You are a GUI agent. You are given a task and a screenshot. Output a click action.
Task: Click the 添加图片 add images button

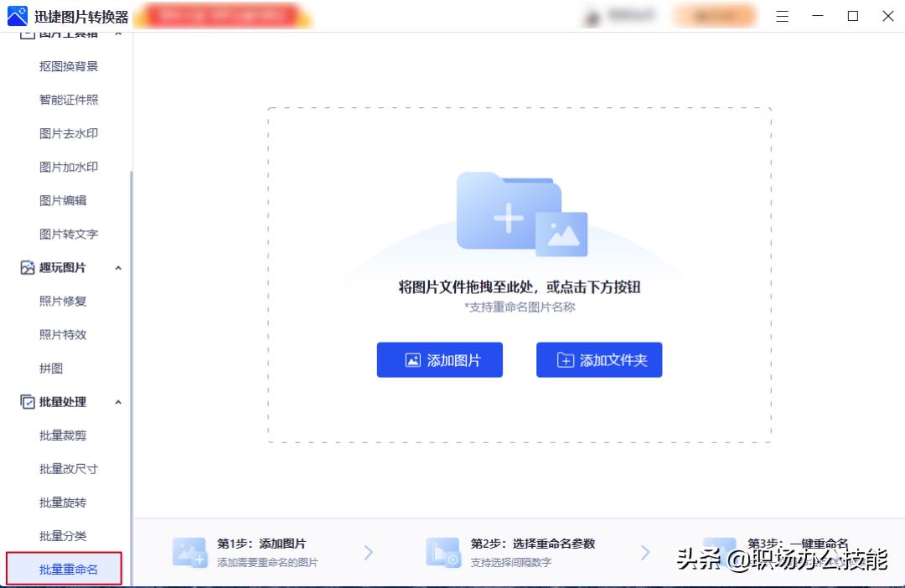click(439, 359)
